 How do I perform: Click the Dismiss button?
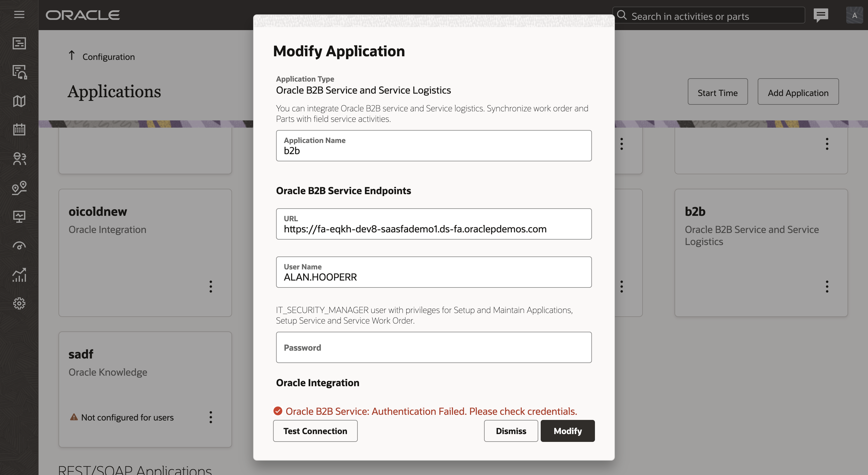pyautogui.click(x=511, y=430)
